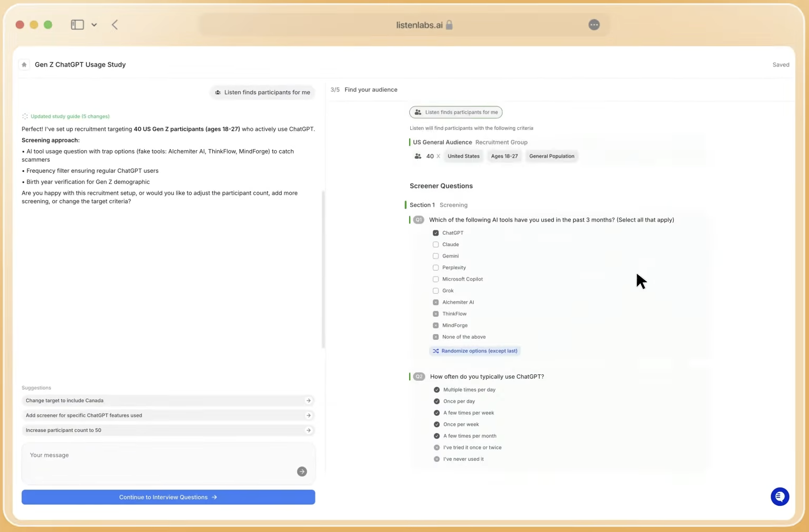The image size is (809, 532).
Task: Check the Perplexity checkbox
Action: [435, 268]
